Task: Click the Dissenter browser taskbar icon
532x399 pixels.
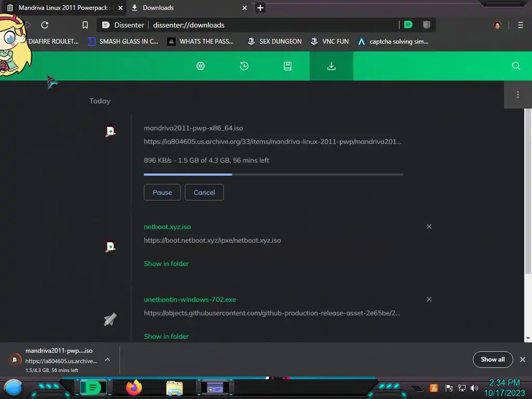Action: point(94,388)
